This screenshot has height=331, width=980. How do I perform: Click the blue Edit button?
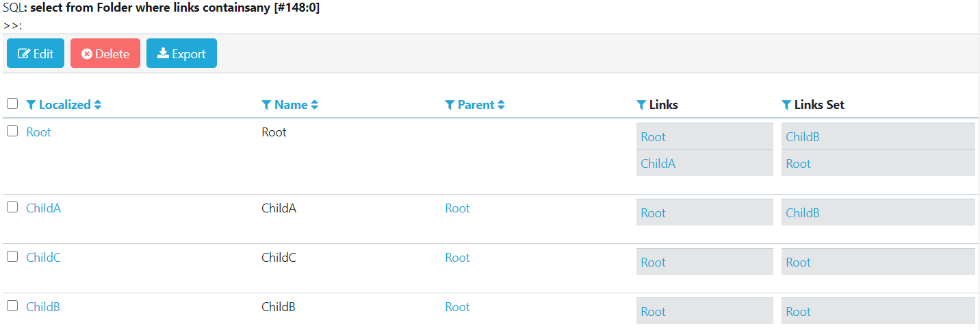coord(36,53)
